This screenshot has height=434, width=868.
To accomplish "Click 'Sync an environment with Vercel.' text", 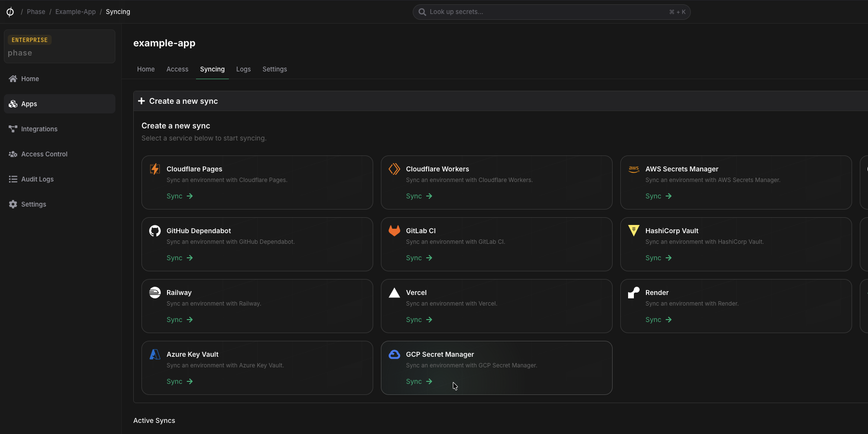I will pyautogui.click(x=451, y=304).
